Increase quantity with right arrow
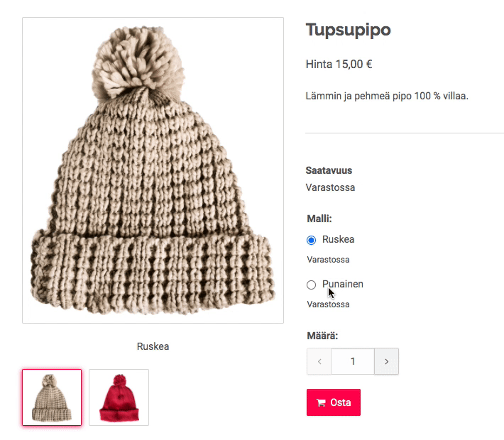 [x=386, y=361]
